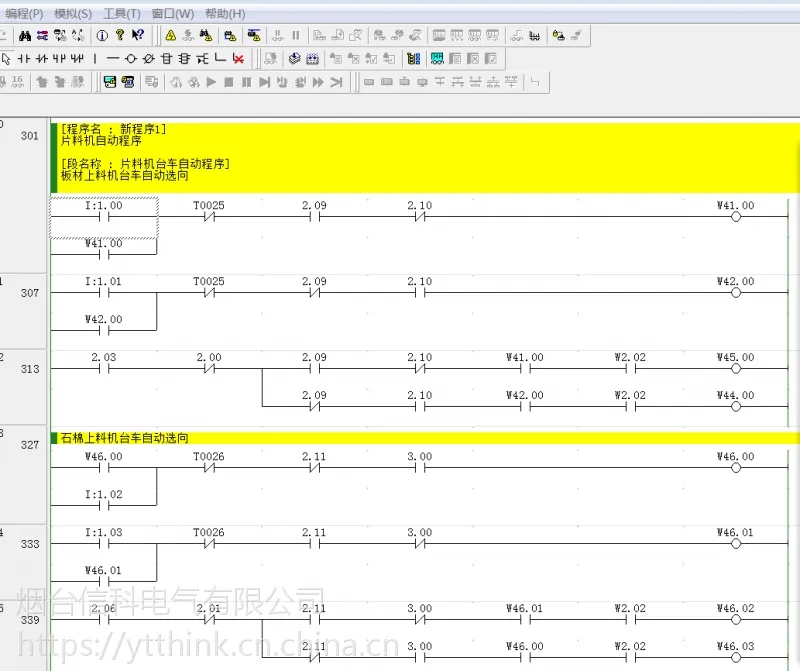This screenshot has width=800, height=671.
Task: Click the 板材上料机台车自动选向 section comment
Action: pos(124,176)
